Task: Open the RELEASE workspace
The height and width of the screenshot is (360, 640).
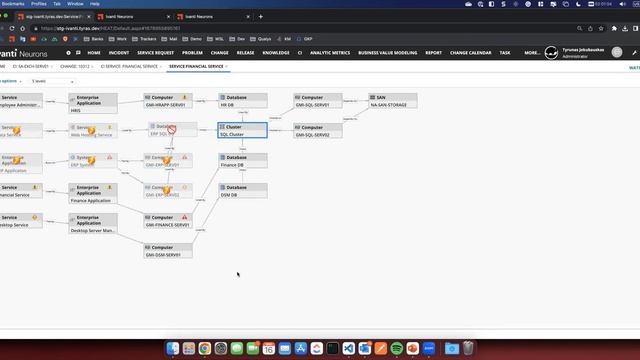Action: (245, 53)
